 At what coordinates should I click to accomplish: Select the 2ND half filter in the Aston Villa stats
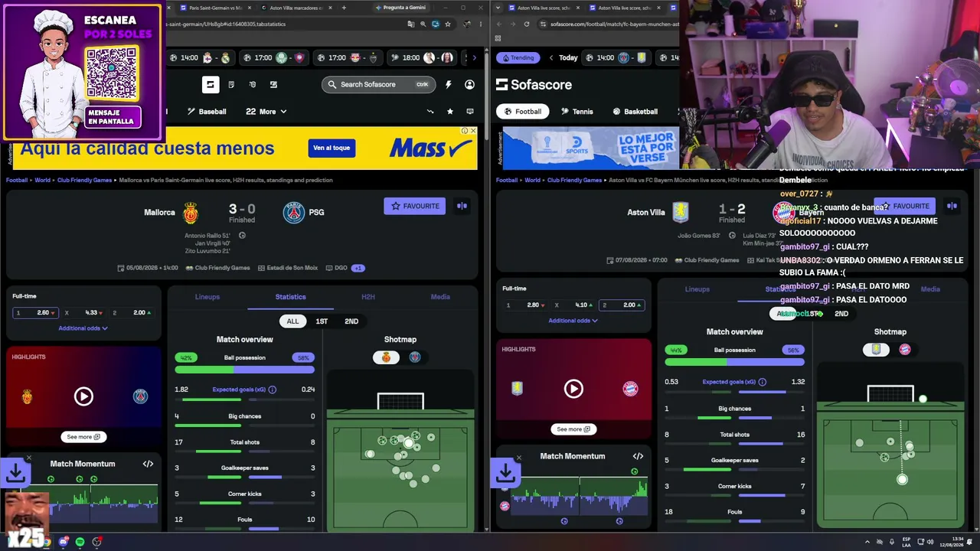[x=841, y=314]
